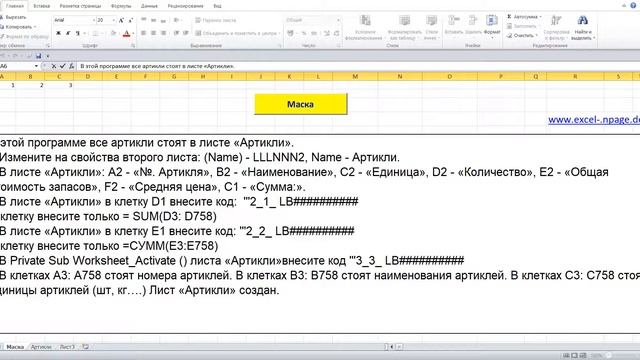
Task: Cancel the formula entry with X
Action: (x=54, y=66)
